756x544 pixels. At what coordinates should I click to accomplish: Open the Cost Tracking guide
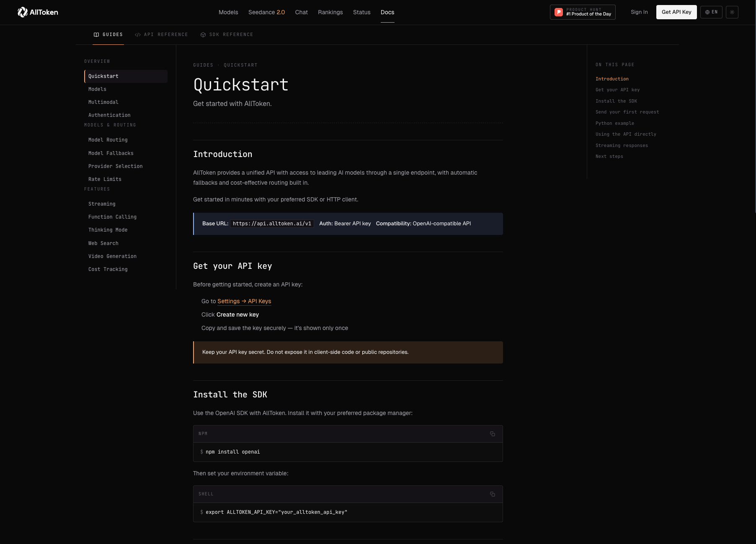coord(126,269)
